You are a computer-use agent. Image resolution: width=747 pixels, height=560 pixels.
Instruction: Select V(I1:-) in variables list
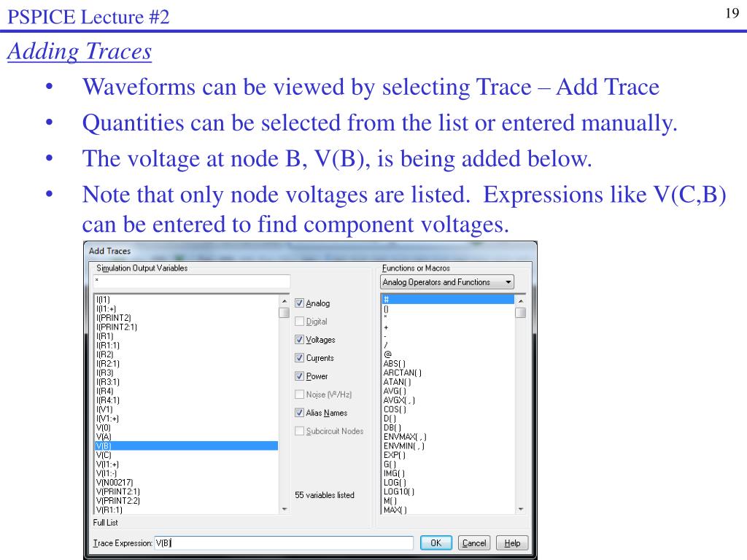click(107, 473)
